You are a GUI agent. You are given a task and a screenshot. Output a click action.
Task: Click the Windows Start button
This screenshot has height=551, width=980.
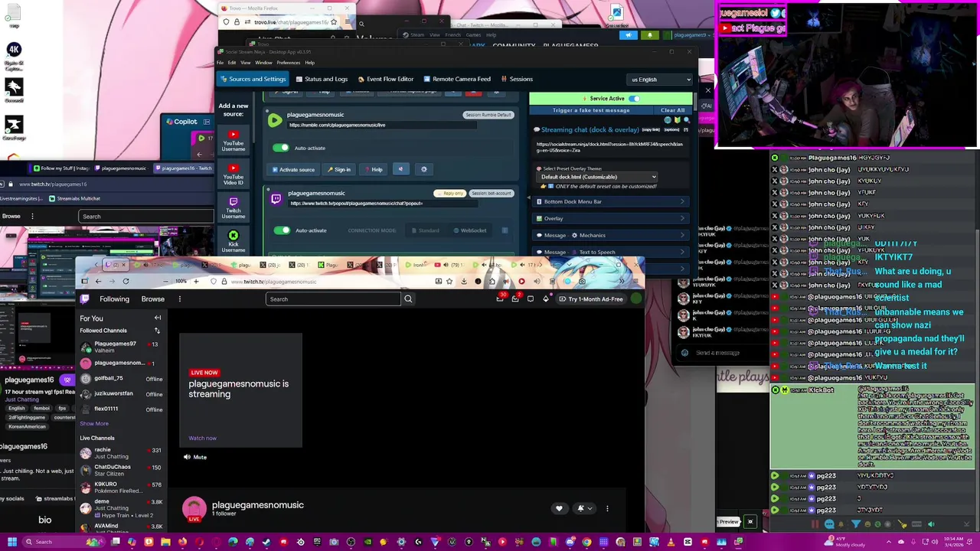coord(11,542)
